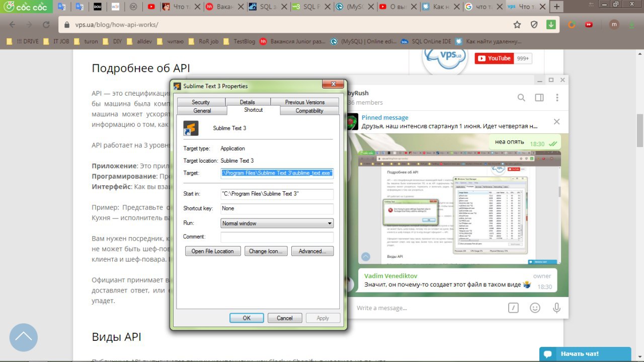Open a new browser tab
The height and width of the screenshot is (362, 644).
(x=556, y=7)
